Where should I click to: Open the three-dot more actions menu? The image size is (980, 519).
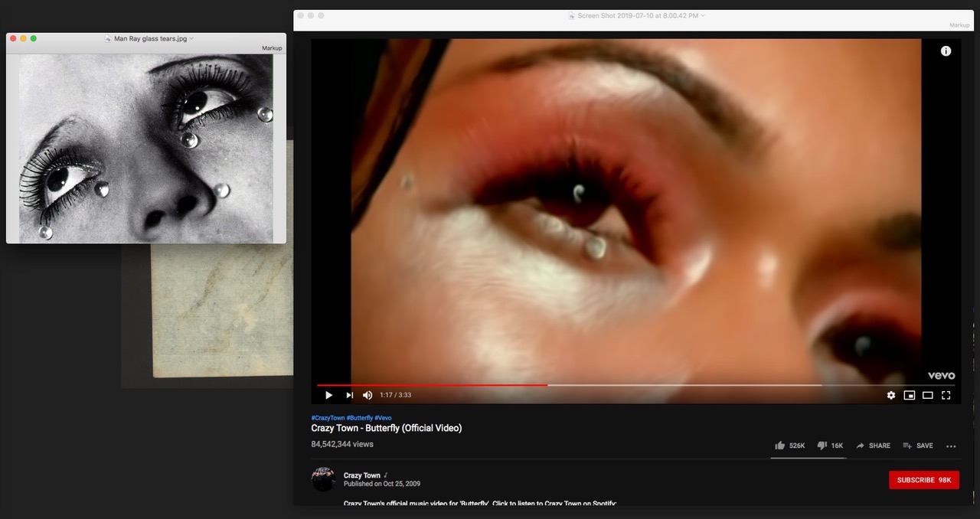tap(951, 446)
